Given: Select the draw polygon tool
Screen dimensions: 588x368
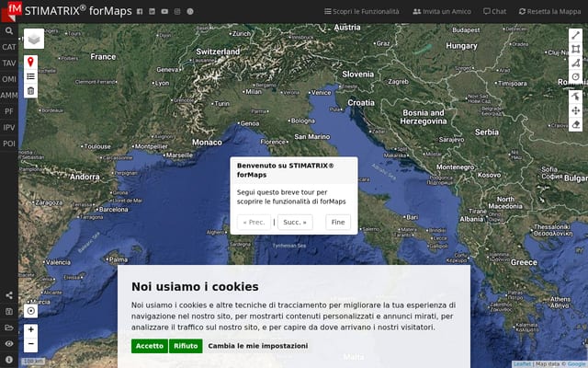Looking at the screenshot, I should [576, 63].
